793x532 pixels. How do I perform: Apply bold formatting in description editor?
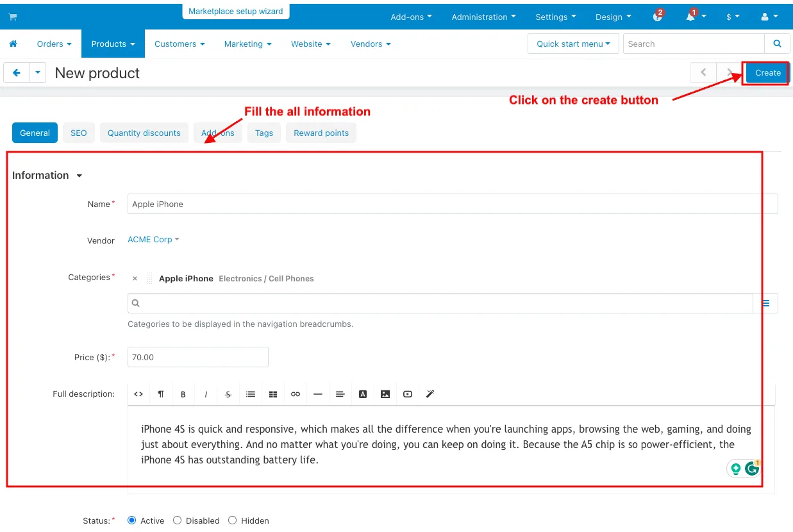(183, 394)
